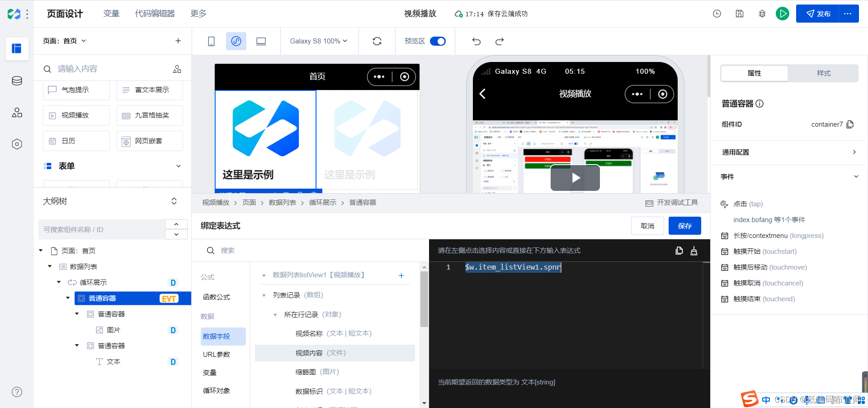Choose the 视频内容 (文件) field
This screenshot has height=408, width=868.
(335, 353)
